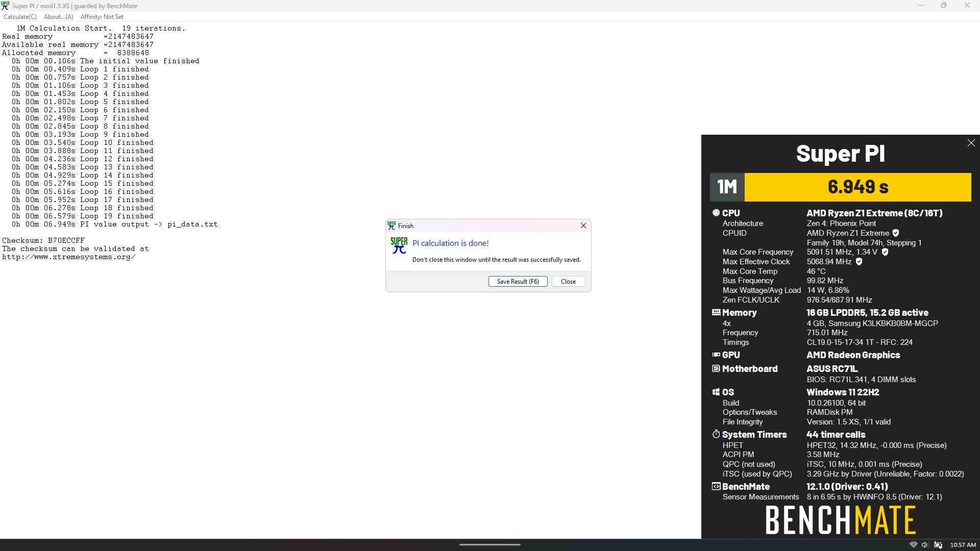Click 'PI calculation is done!' message
The height and width of the screenshot is (551, 980).
(x=450, y=243)
